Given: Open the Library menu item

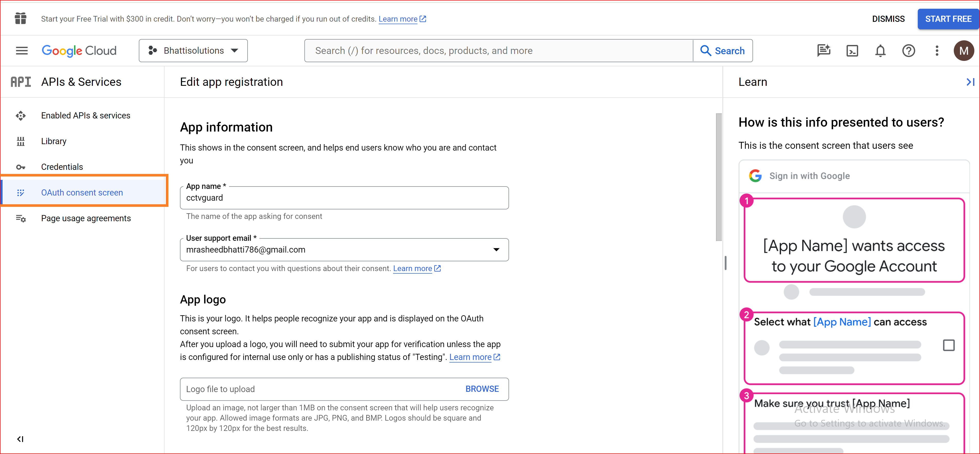Looking at the screenshot, I should point(54,142).
